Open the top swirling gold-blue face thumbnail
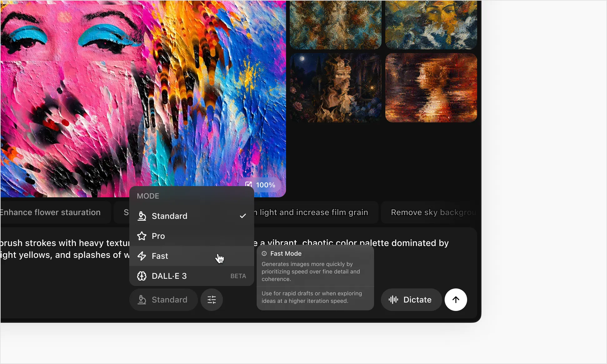Image resolution: width=607 pixels, height=364 pixels. [x=336, y=25]
